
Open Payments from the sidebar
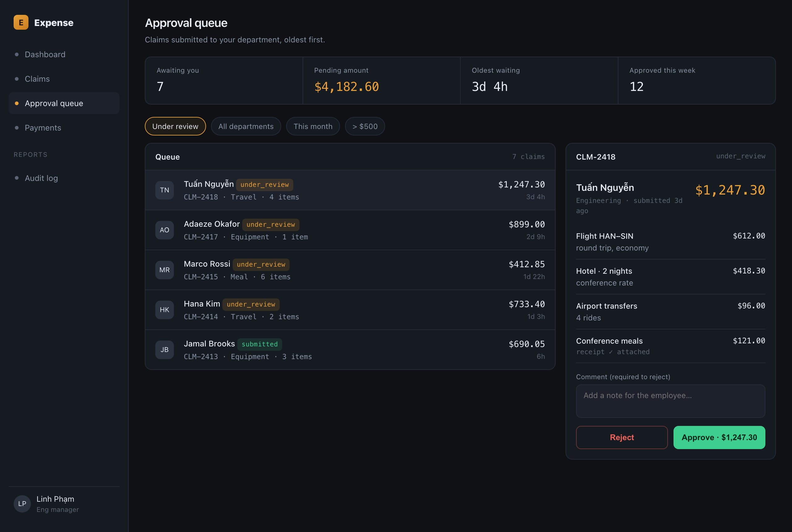(64, 127)
